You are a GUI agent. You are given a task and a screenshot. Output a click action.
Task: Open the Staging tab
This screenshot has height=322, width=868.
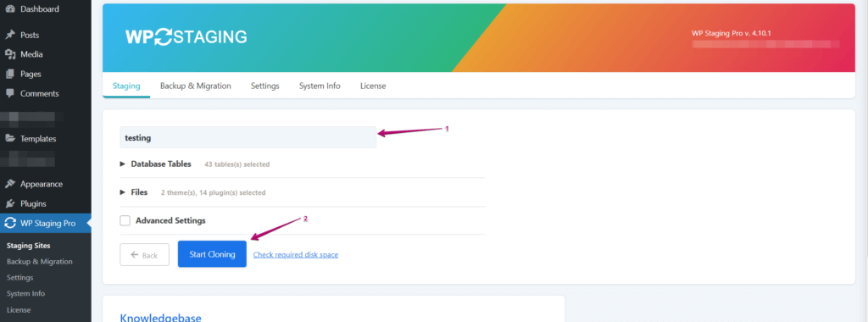[x=126, y=86]
